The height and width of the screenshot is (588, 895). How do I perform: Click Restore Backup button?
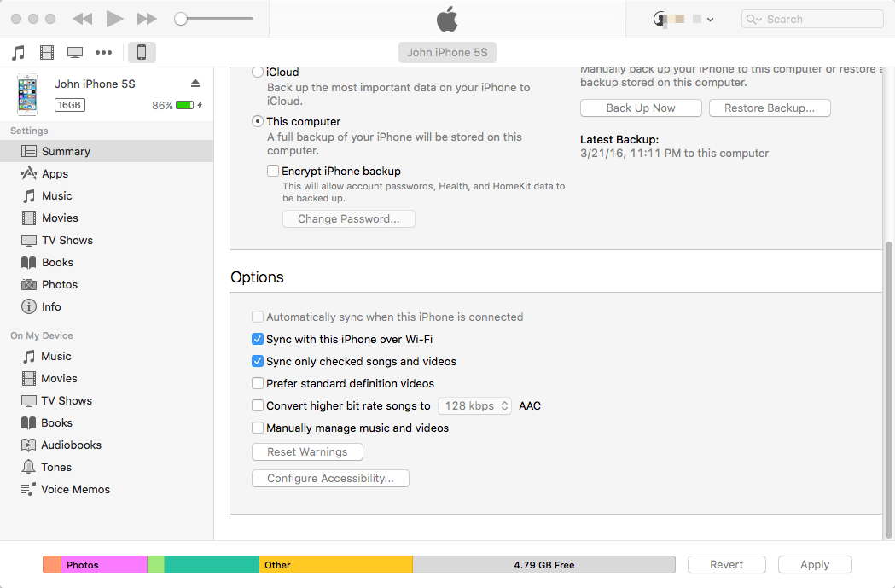click(770, 108)
